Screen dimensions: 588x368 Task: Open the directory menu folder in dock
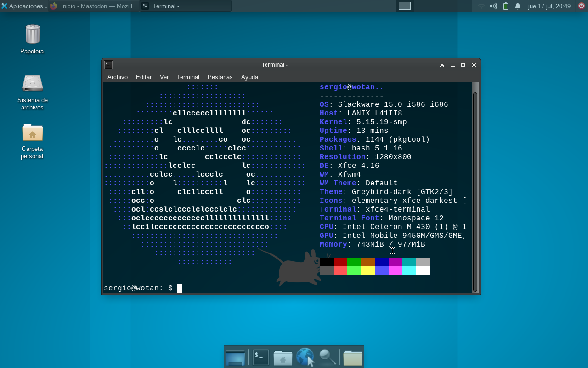(x=352, y=357)
